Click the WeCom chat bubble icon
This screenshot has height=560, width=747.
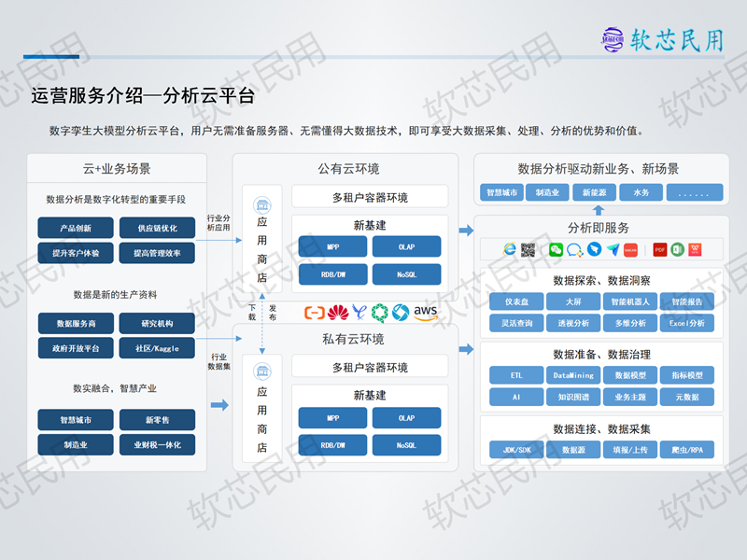574,249
